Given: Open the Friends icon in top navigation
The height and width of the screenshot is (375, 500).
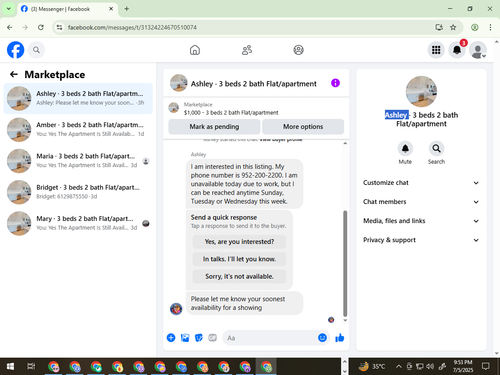Looking at the screenshot, I should 247,50.
